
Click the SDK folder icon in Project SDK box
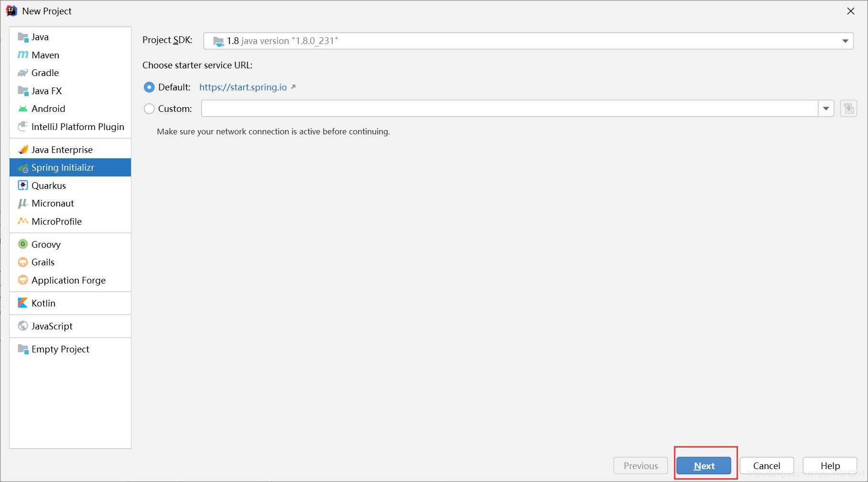218,41
